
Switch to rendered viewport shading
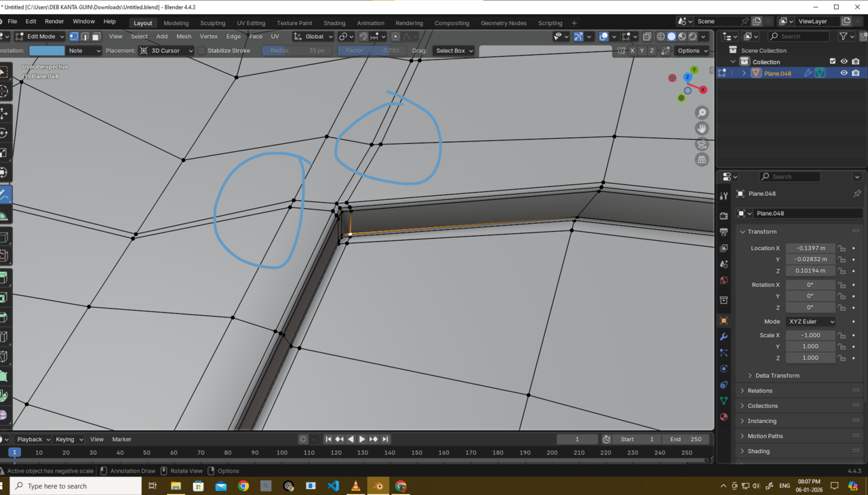(693, 37)
